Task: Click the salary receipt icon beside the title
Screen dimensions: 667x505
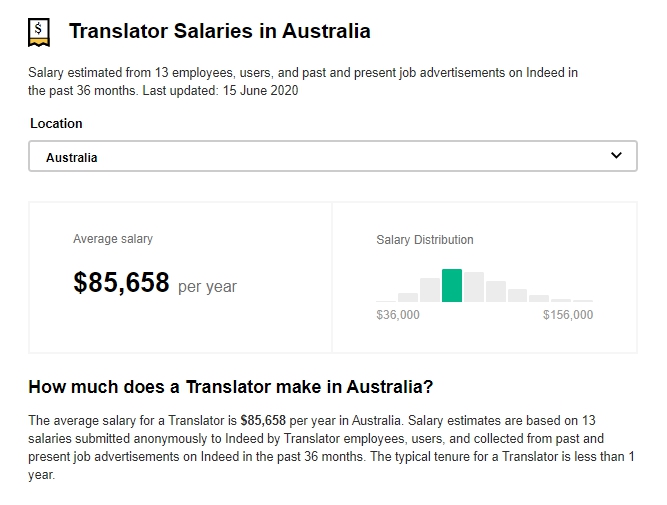Action: [40, 33]
